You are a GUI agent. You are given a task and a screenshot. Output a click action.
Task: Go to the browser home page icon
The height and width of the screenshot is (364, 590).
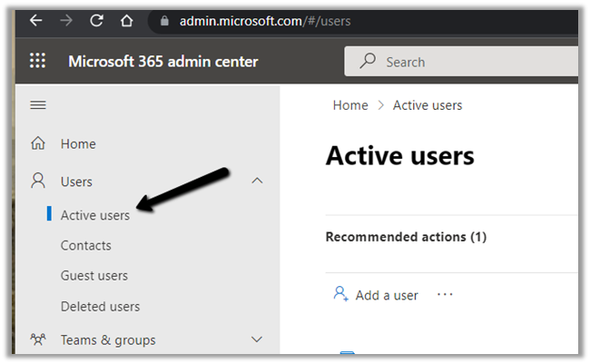127,20
